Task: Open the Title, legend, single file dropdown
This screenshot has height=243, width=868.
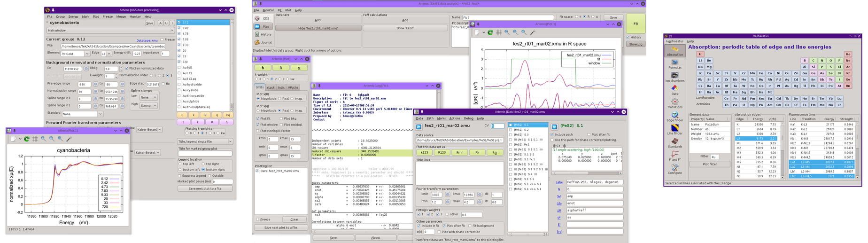Action: click(205, 141)
